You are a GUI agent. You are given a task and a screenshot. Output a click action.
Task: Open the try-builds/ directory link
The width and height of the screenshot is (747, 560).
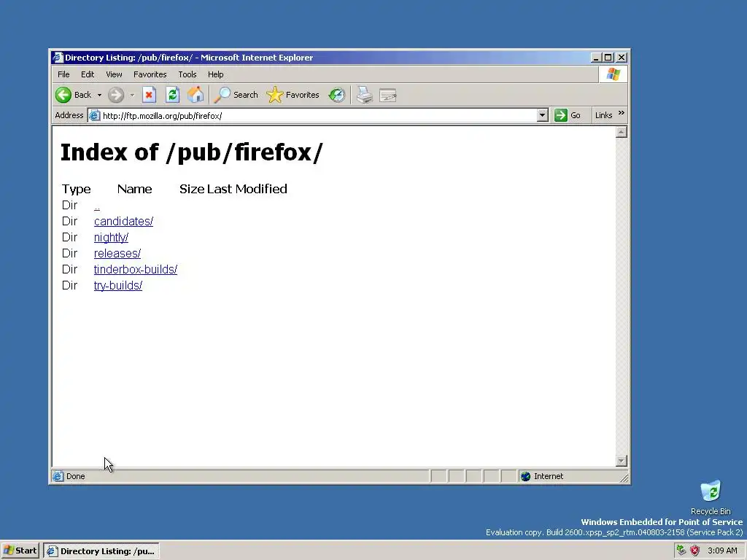point(117,286)
